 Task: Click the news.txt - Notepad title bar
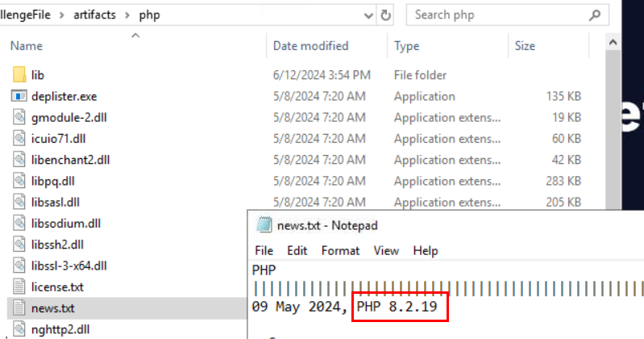click(x=446, y=225)
